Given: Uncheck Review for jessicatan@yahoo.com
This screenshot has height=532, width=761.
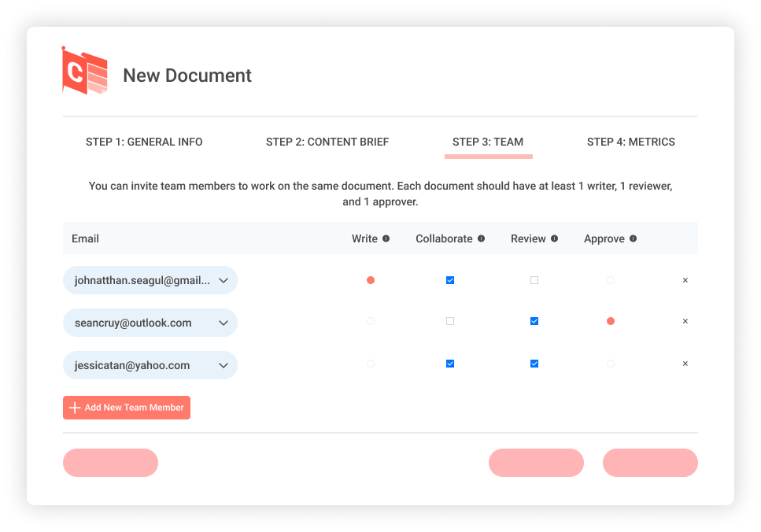Looking at the screenshot, I should (x=534, y=364).
